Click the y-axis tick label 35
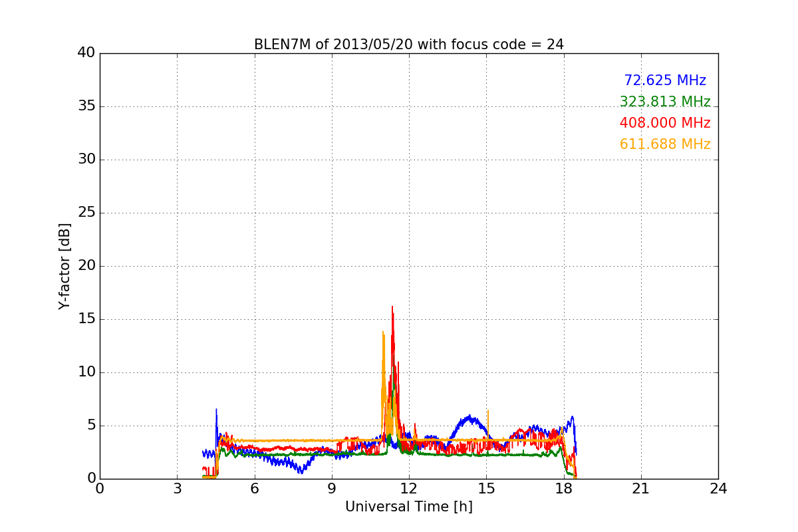The height and width of the screenshot is (532, 798). pos(86,106)
